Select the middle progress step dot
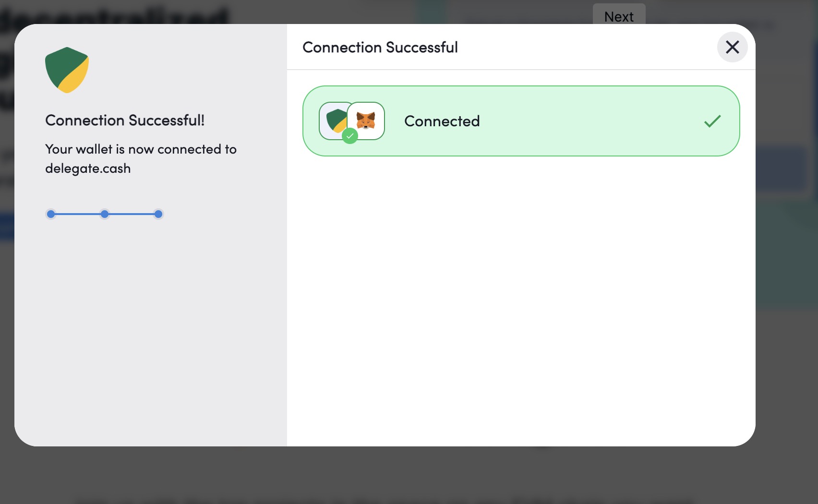The width and height of the screenshot is (818, 504). click(105, 214)
